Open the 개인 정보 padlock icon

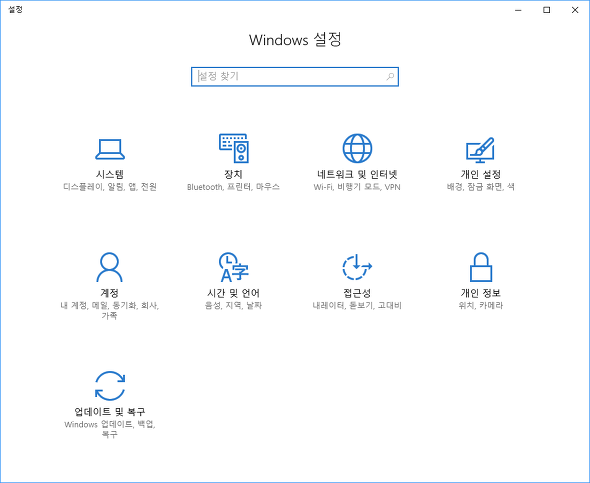[481, 267]
